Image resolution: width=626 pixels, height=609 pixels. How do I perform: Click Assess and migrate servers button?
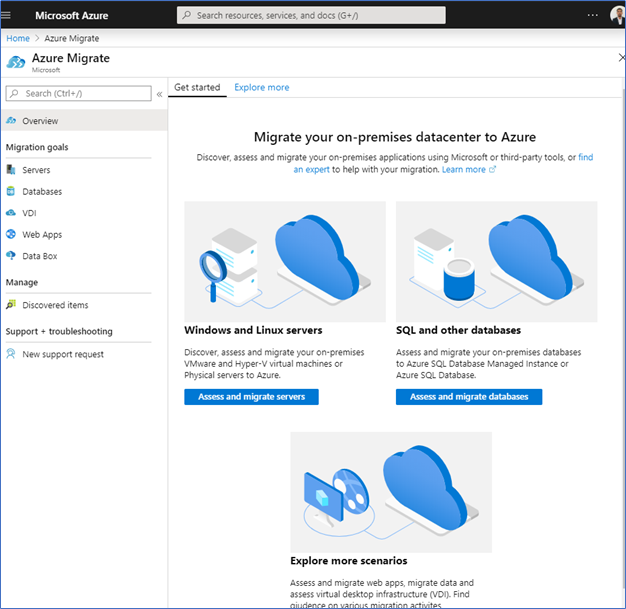[252, 397]
